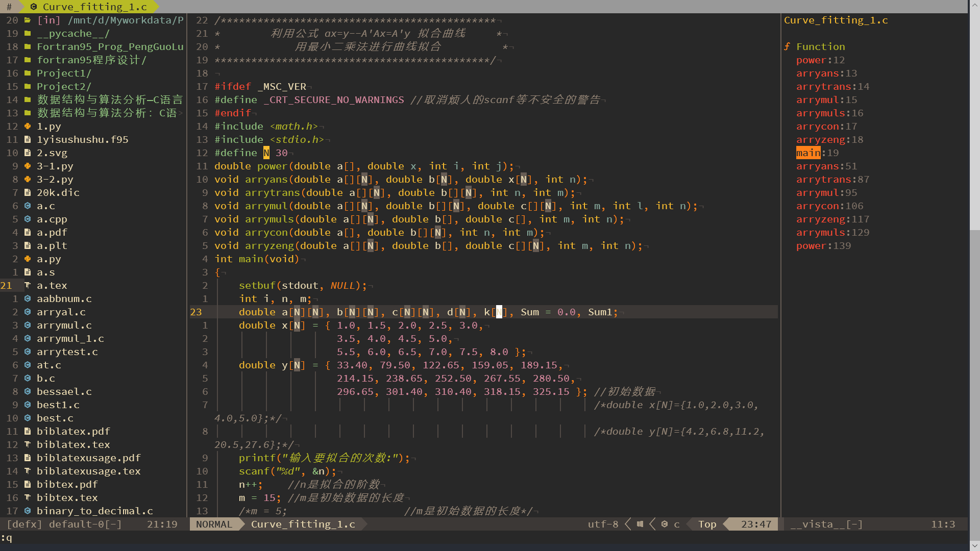
Task: Expand the fortran95程序设计/ folder
Action: tap(92, 60)
